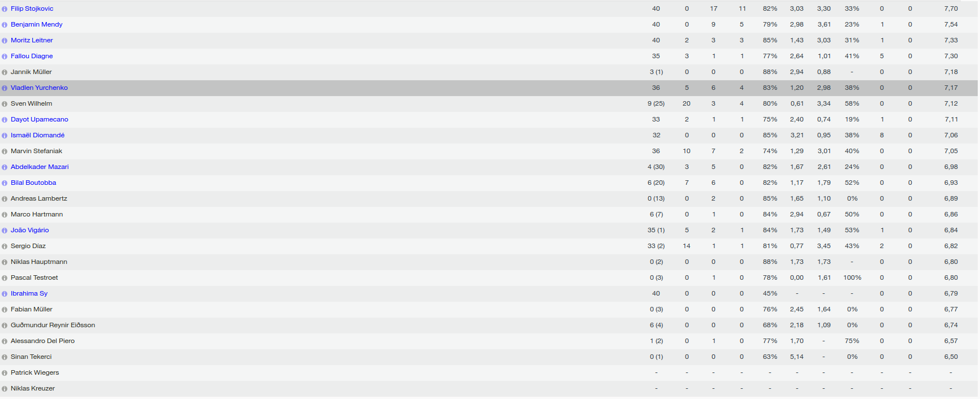
Task: Select Vladlen Yurchenko player link
Action: [x=39, y=88]
